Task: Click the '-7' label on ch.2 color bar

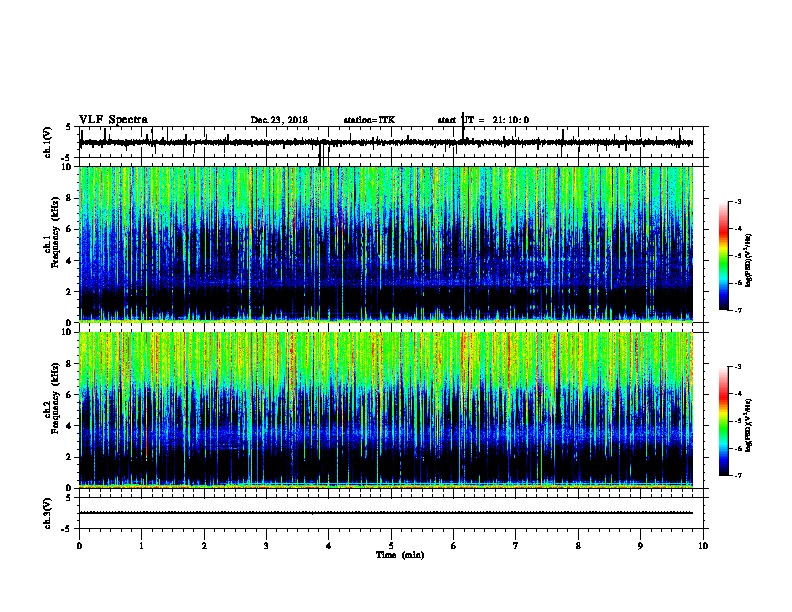Action: pos(737,475)
